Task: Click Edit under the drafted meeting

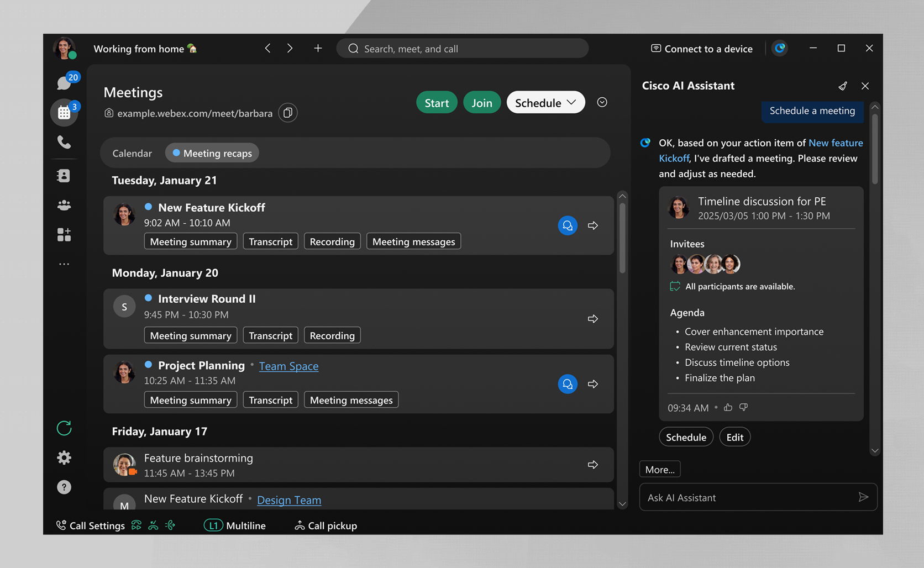Action: tap(734, 437)
